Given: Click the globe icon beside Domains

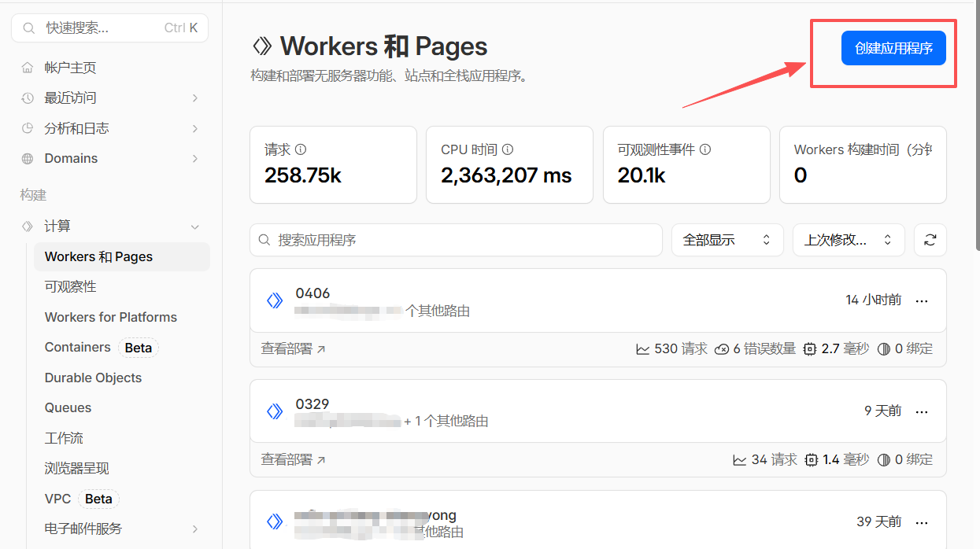Looking at the screenshot, I should pyautogui.click(x=28, y=159).
